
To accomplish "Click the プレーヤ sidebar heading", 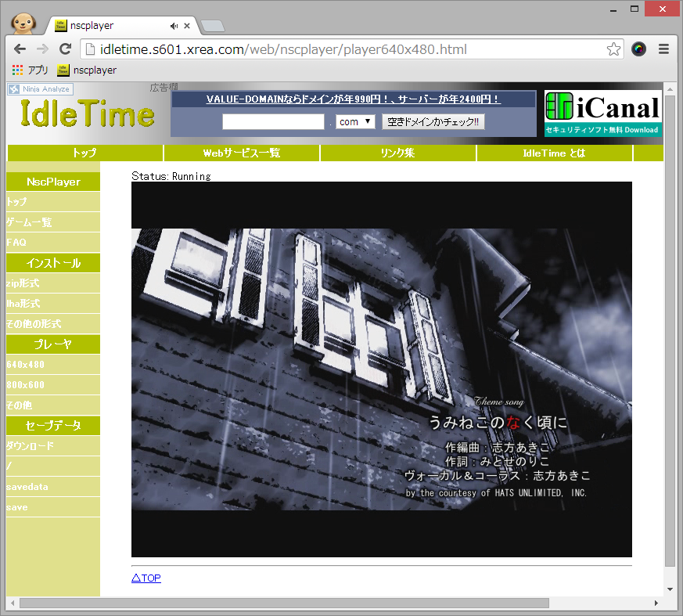I will tap(53, 344).
